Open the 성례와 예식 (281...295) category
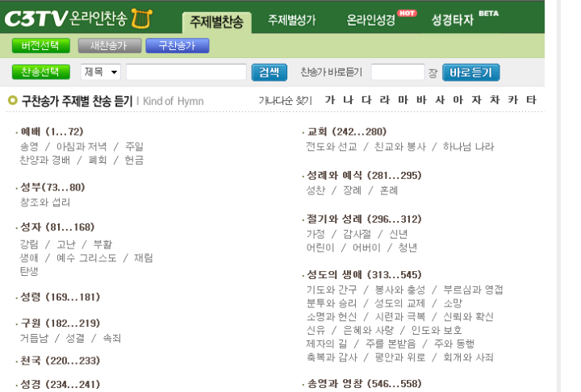The height and width of the screenshot is (392, 581). point(365,175)
